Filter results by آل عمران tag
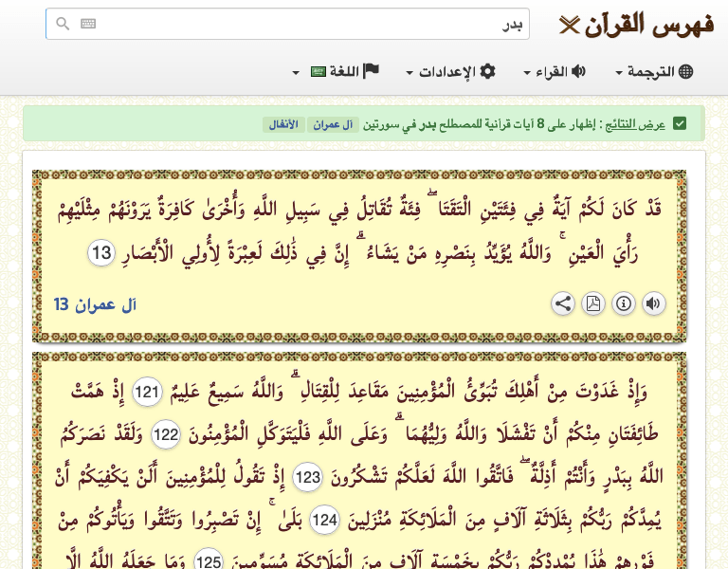This screenshot has width=728, height=569. 334,124
